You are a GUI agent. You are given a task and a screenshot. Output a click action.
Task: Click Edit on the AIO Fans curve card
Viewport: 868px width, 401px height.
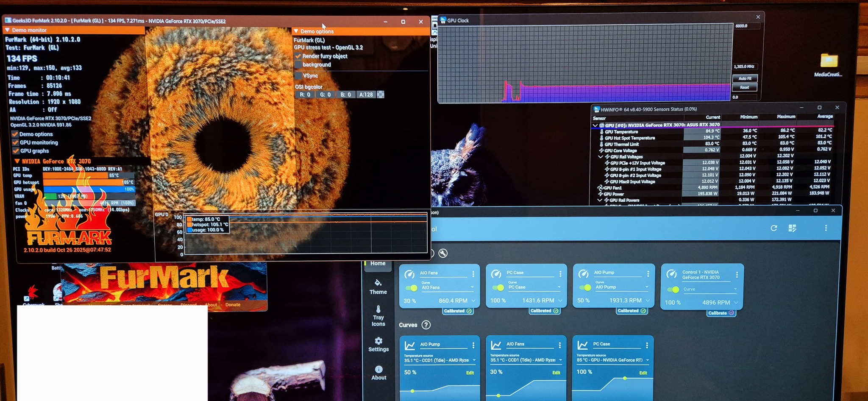tap(556, 373)
